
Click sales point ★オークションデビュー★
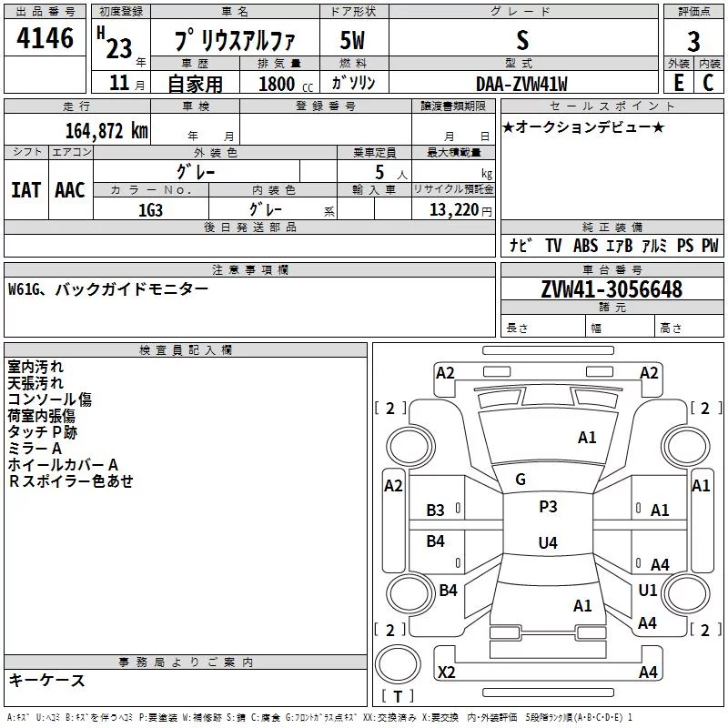(583, 126)
